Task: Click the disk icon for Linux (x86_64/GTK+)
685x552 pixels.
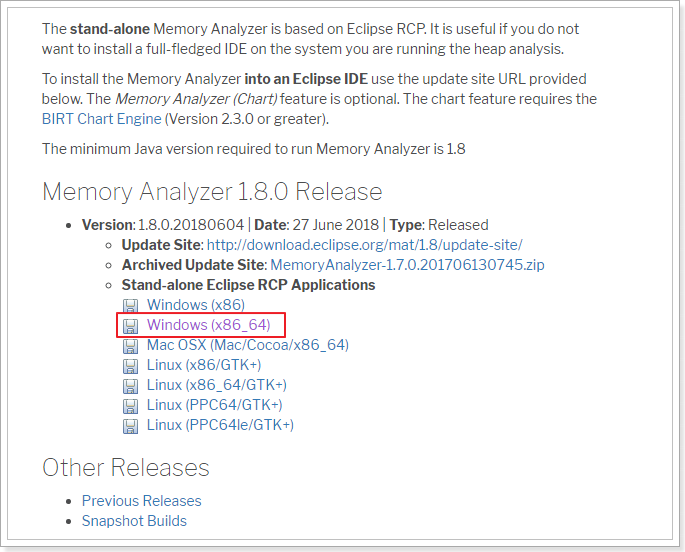Action: coord(130,386)
